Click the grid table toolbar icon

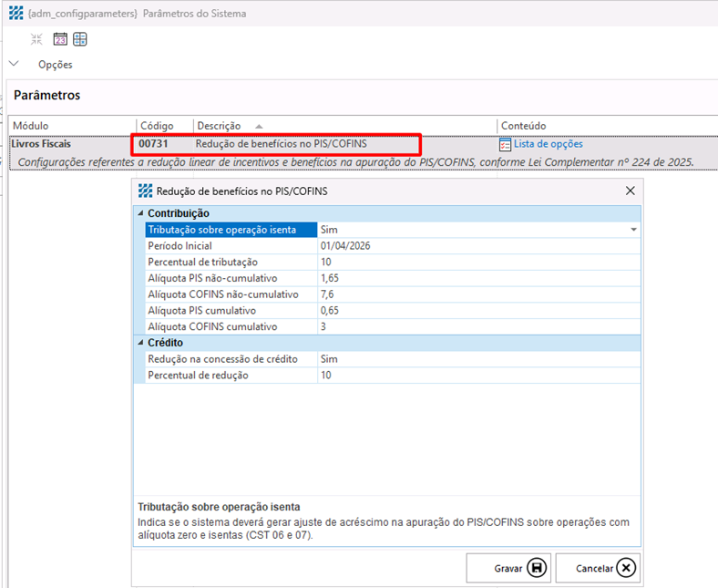(x=80, y=39)
